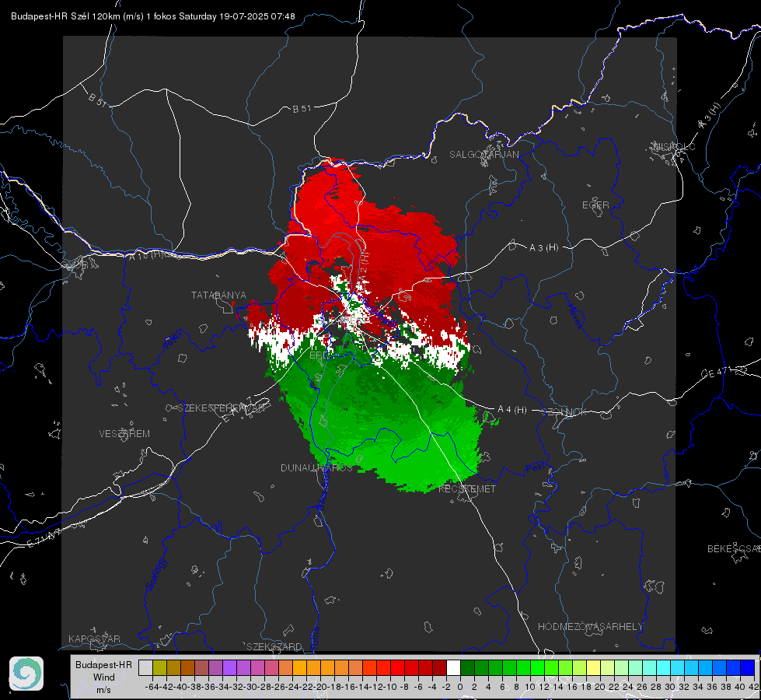Select the yellow swatch above 18

click(594, 667)
